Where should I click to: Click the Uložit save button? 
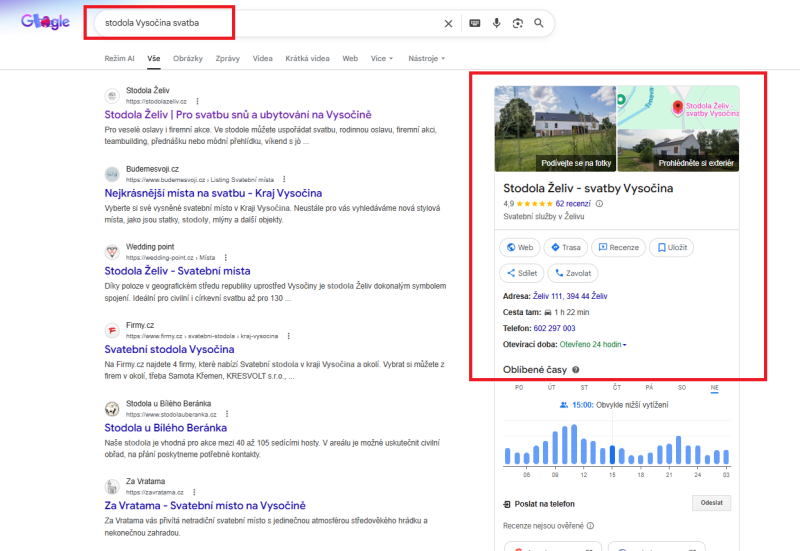pos(672,247)
